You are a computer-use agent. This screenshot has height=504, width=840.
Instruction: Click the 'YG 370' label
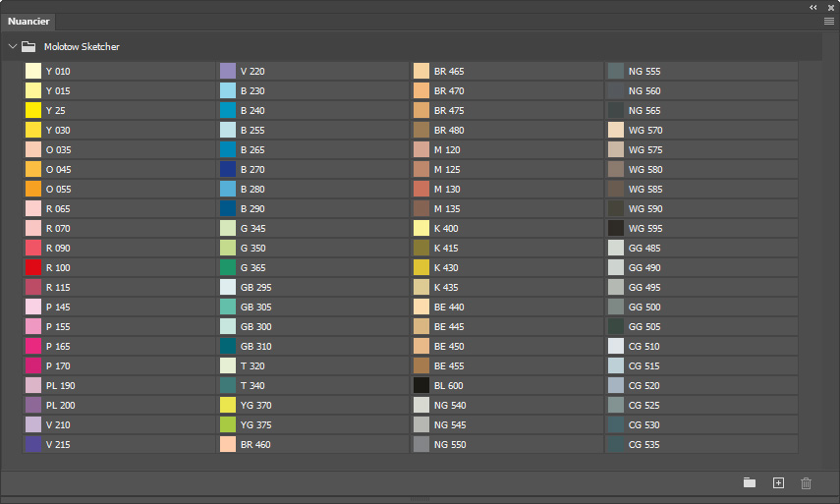coord(255,406)
